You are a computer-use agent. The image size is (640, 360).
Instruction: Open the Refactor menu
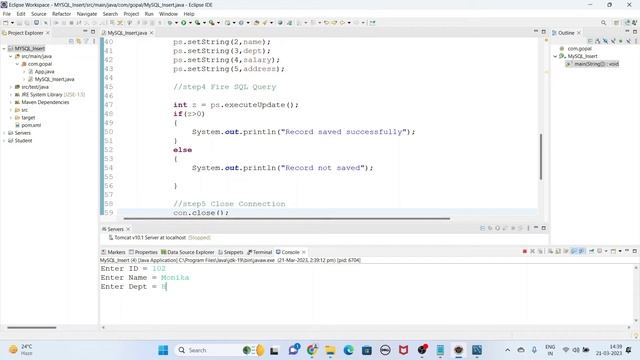click(x=62, y=14)
